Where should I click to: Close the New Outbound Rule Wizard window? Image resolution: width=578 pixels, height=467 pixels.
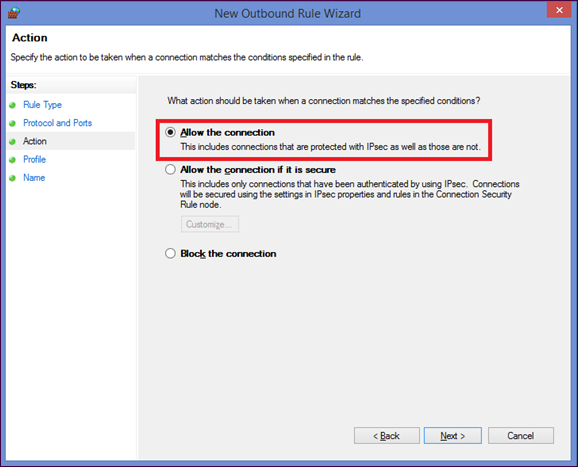click(x=559, y=10)
